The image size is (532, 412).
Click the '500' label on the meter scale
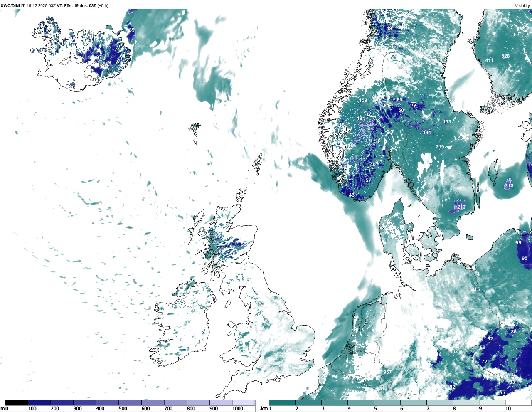coord(123,409)
